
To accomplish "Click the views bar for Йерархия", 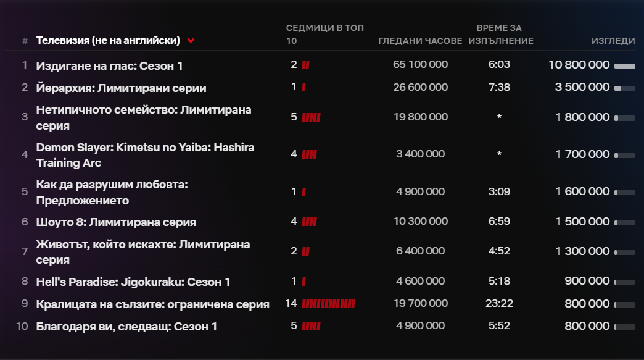I will pyautogui.click(x=624, y=88).
